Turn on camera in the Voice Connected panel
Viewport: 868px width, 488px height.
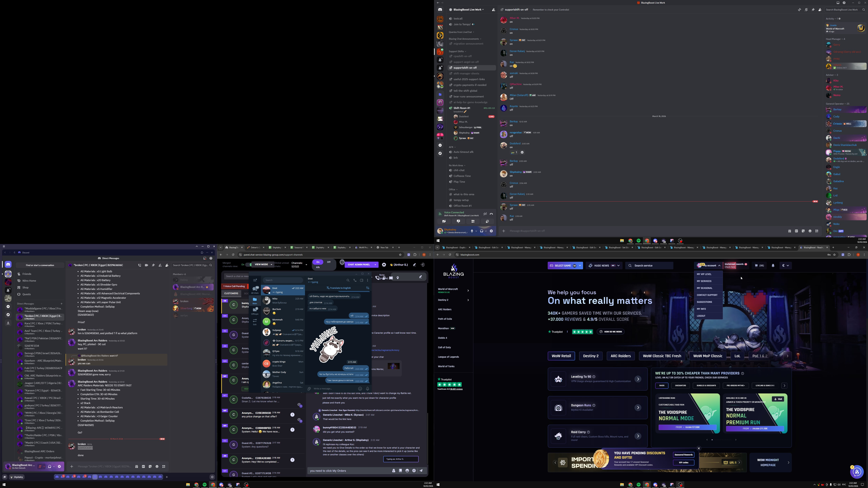(x=444, y=221)
